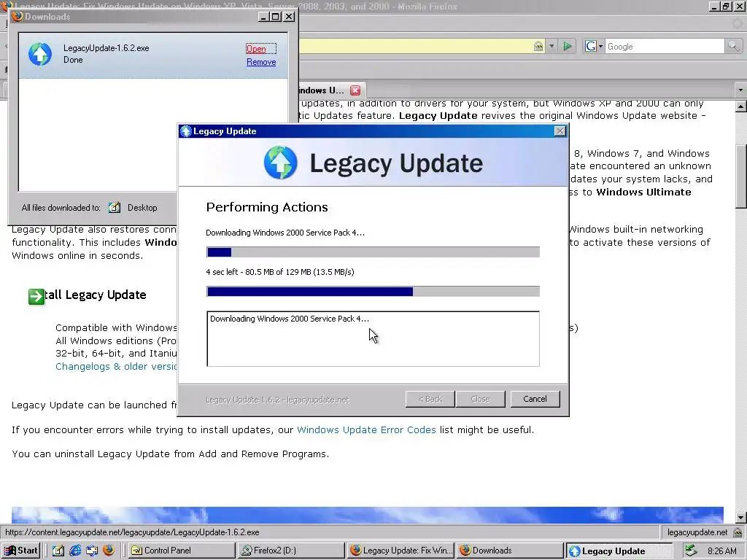This screenshot has height=560, width=747.
Task: Switch to Legacy Update: Fix Win... taskbar button
Action: tap(400, 551)
